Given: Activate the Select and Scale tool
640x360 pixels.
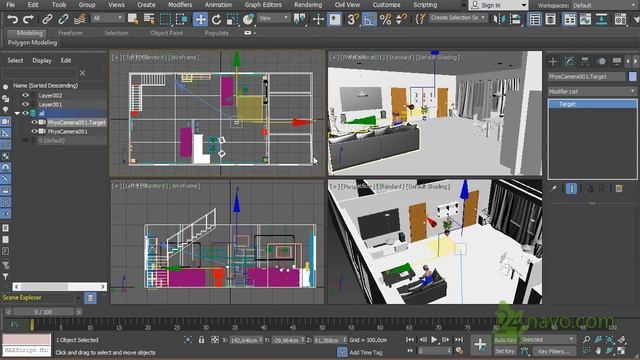Looking at the screenshot, I should 232,19.
